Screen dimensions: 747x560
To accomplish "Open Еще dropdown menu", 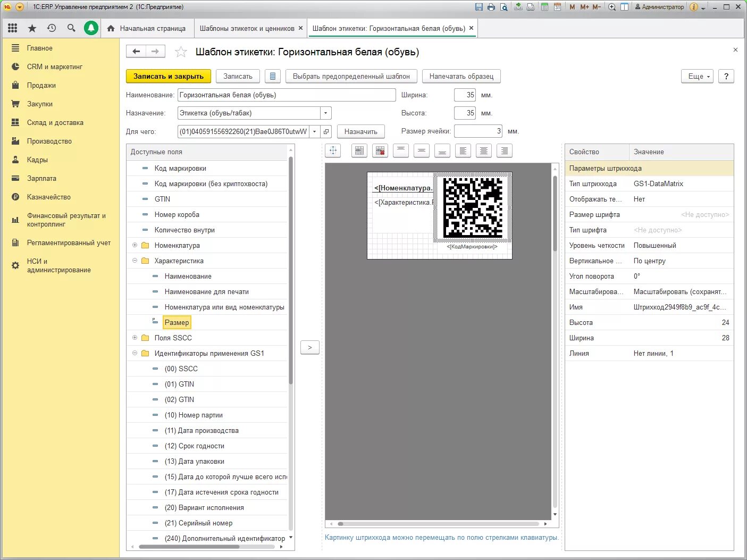I will (x=697, y=76).
